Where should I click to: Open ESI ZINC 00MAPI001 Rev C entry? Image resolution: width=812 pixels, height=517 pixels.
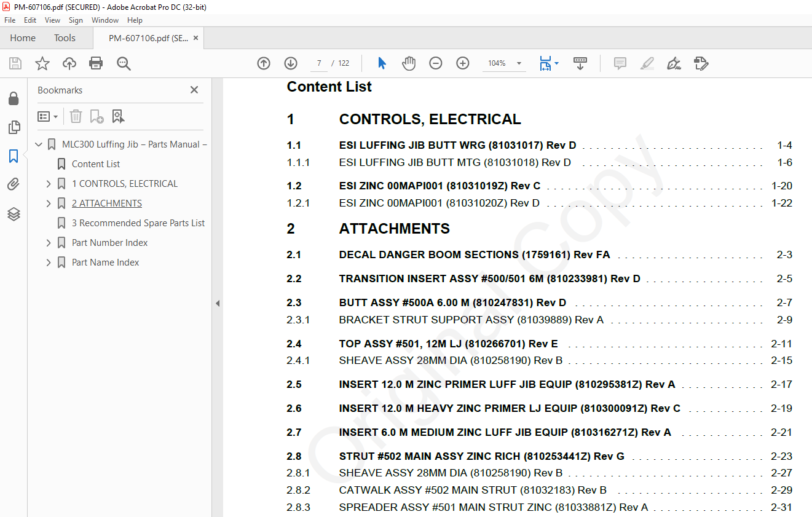pos(440,186)
